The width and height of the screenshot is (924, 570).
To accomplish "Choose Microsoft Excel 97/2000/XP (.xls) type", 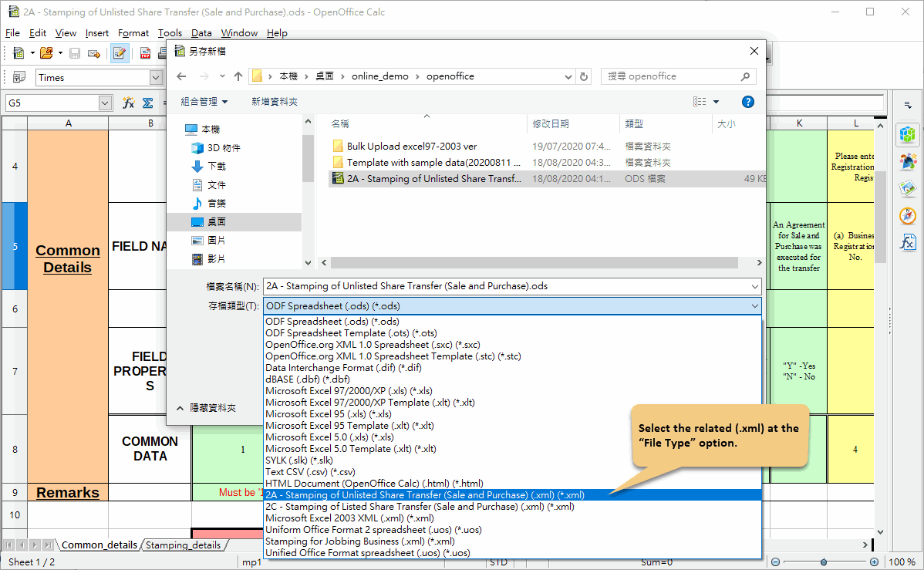I will tap(512, 391).
